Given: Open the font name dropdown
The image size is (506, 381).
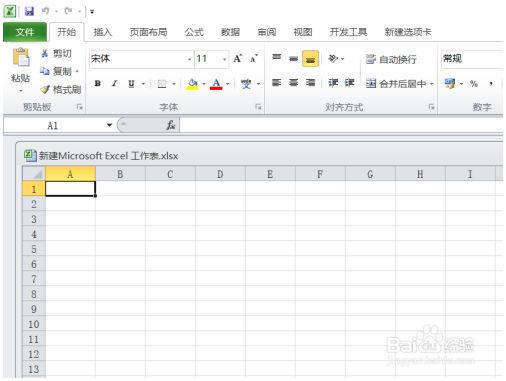Looking at the screenshot, I should [189, 59].
